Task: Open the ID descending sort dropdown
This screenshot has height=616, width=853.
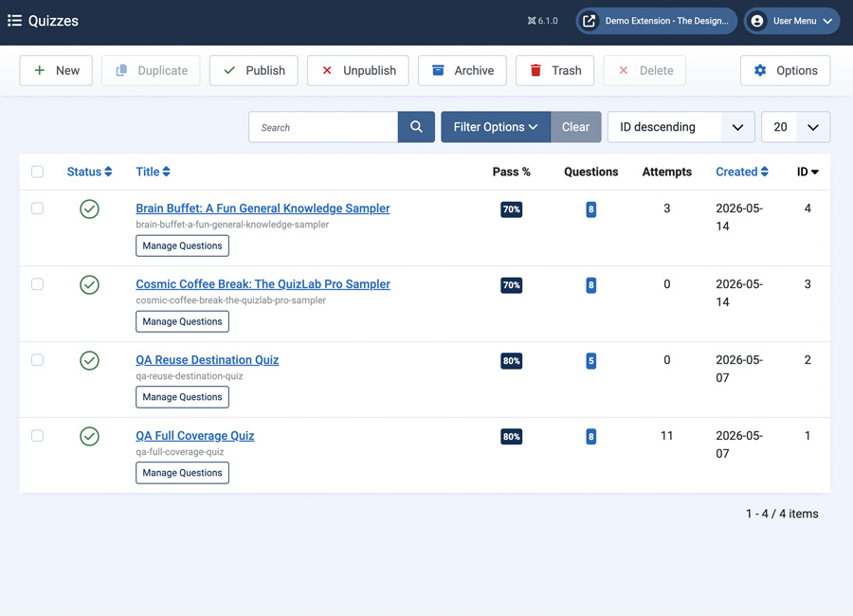Action: click(681, 127)
